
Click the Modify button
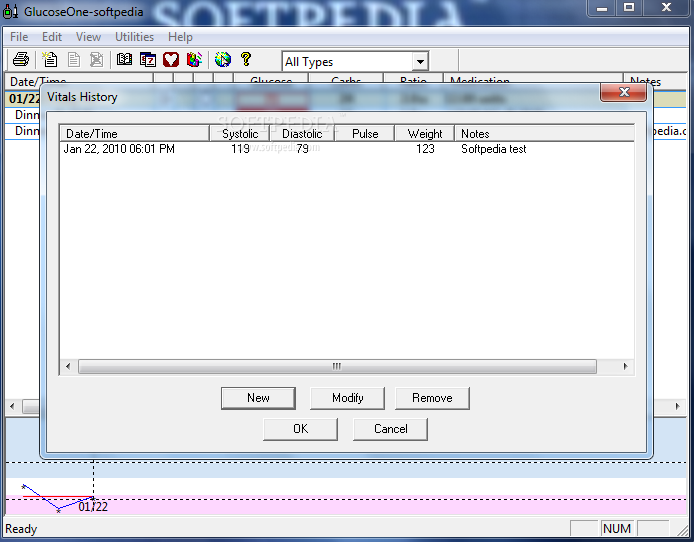tap(347, 398)
